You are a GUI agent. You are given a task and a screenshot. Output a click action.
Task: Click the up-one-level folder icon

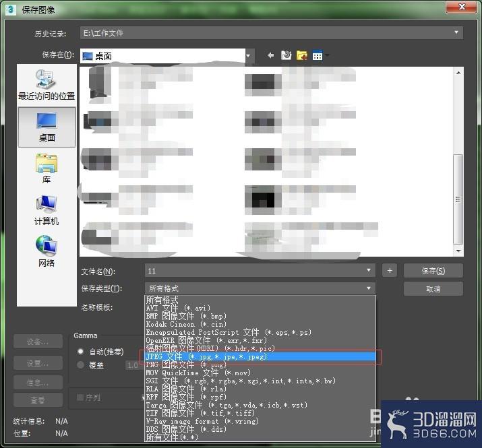coord(287,55)
